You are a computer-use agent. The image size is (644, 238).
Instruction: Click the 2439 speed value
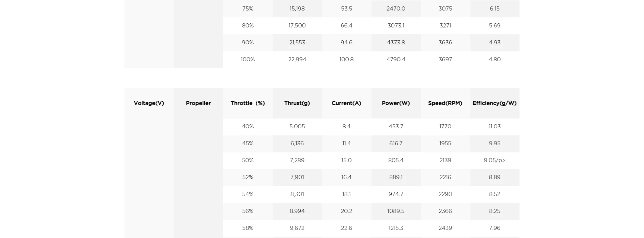click(x=445, y=228)
